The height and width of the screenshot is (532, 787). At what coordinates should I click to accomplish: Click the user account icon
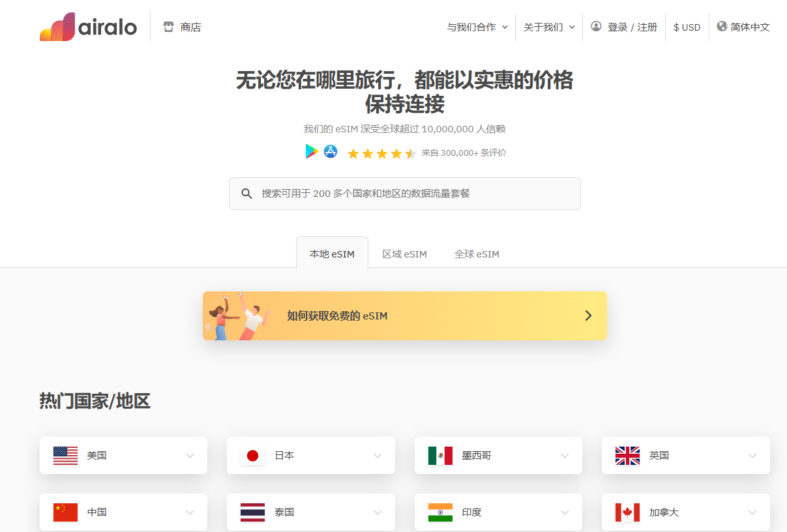(x=596, y=27)
